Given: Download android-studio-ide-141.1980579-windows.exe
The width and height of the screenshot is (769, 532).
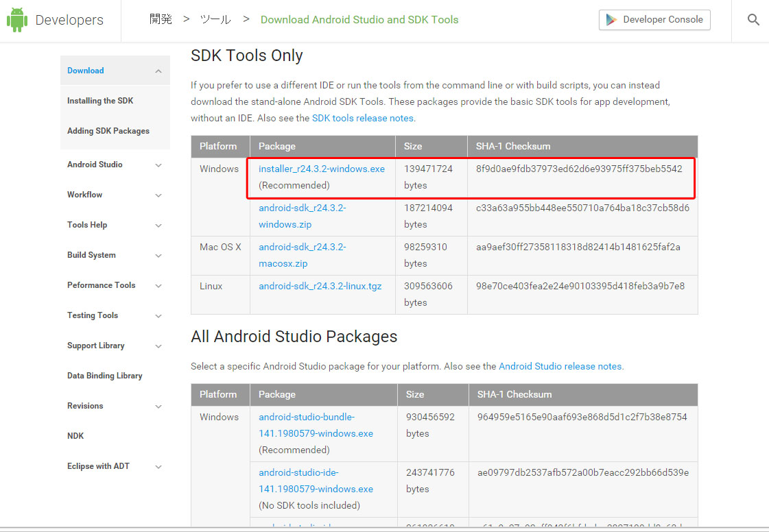Looking at the screenshot, I should pyautogui.click(x=316, y=481).
